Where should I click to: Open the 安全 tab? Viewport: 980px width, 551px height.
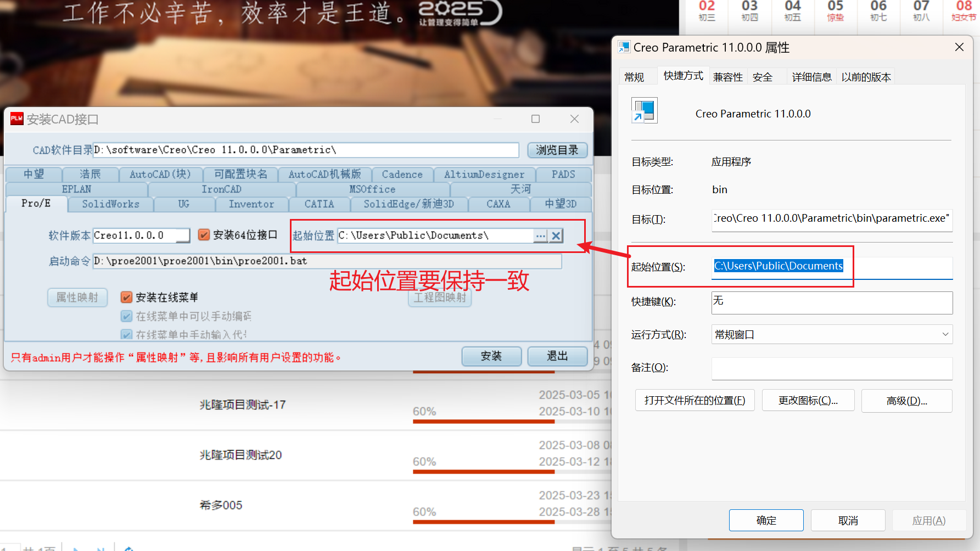tap(762, 77)
